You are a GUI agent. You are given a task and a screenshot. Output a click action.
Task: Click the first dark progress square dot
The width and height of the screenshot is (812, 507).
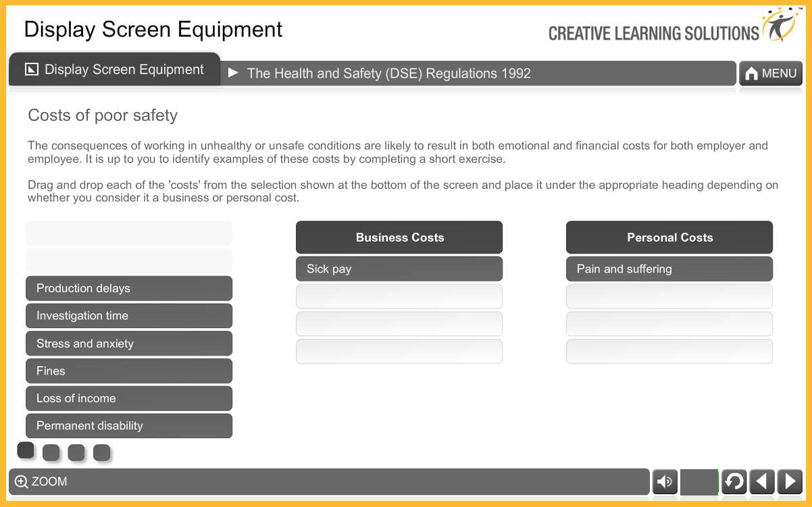click(26, 450)
